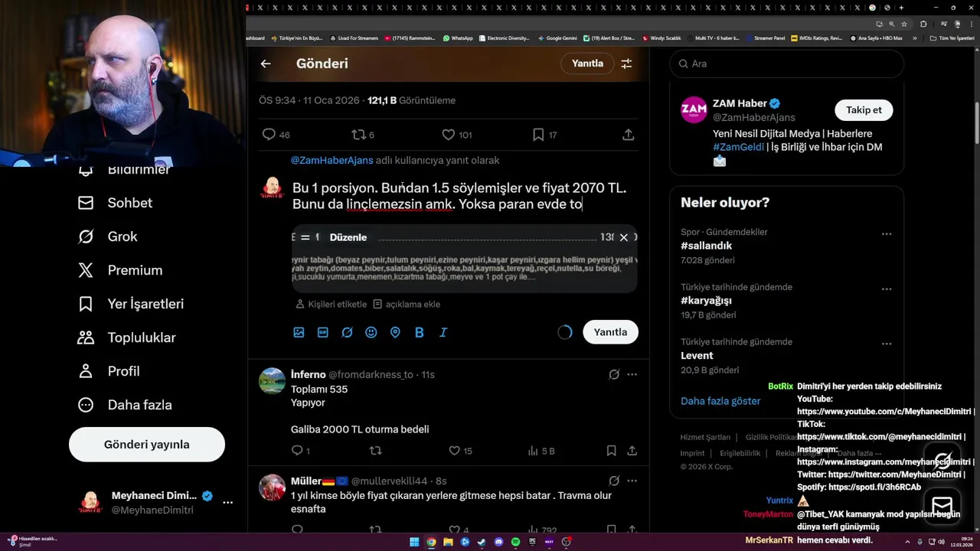Click Düzenle to edit the attached image
The image size is (980, 551).
pos(348,237)
